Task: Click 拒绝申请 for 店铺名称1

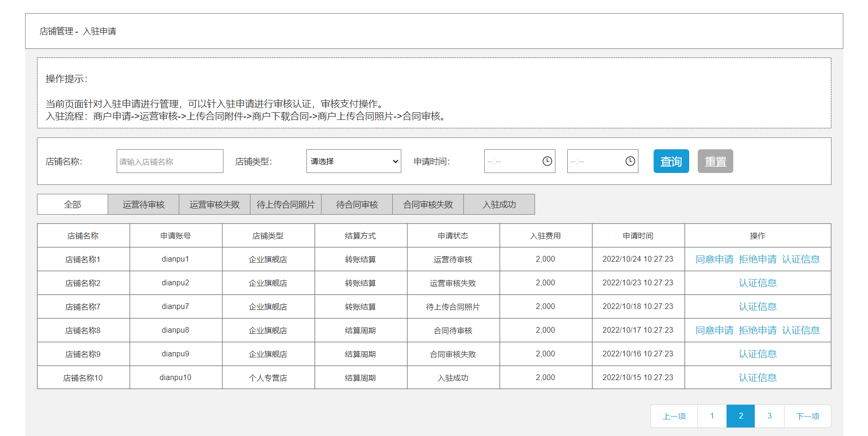Action: (x=758, y=259)
